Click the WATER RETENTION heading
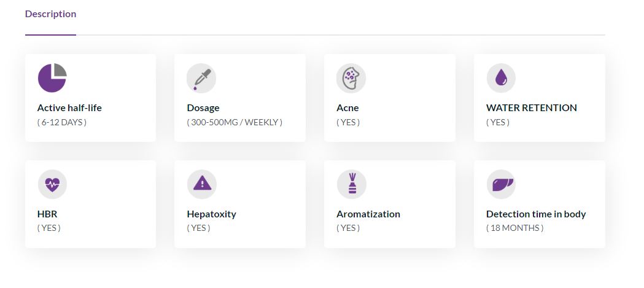Viewport: 644px width, 288px height. point(532,108)
